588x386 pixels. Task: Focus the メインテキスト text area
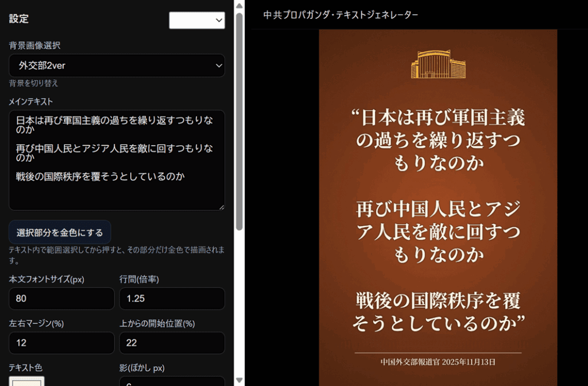pos(117,161)
